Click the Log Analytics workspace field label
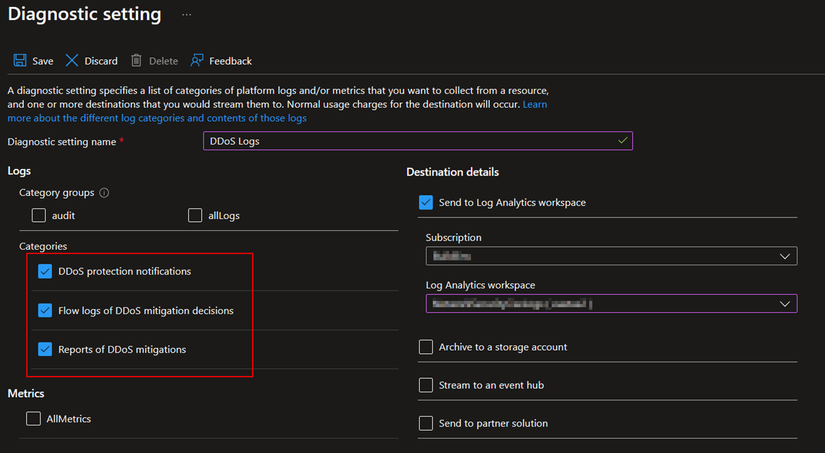 coord(480,285)
